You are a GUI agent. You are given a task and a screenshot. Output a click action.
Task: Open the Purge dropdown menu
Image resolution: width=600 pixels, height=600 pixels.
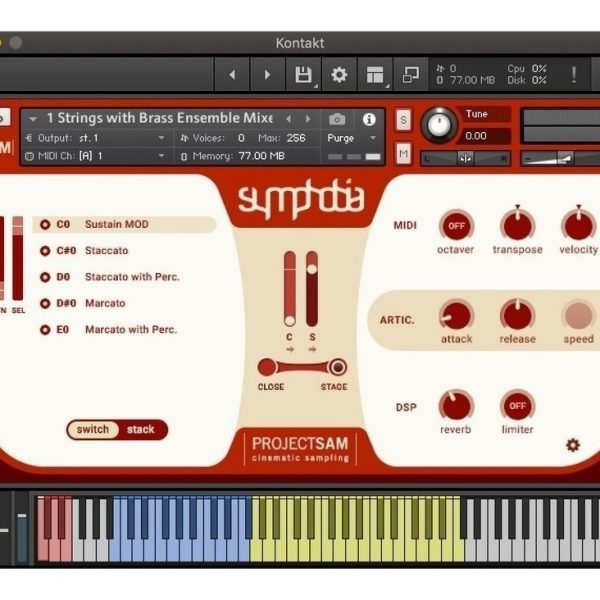click(x=352, y=138)
